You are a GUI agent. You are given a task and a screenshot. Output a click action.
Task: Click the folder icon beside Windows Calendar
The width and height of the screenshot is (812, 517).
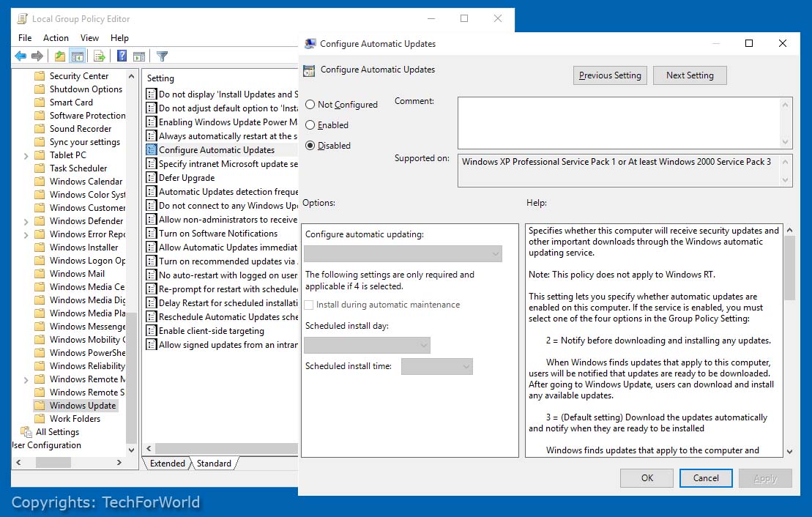[x=40, y=182]
